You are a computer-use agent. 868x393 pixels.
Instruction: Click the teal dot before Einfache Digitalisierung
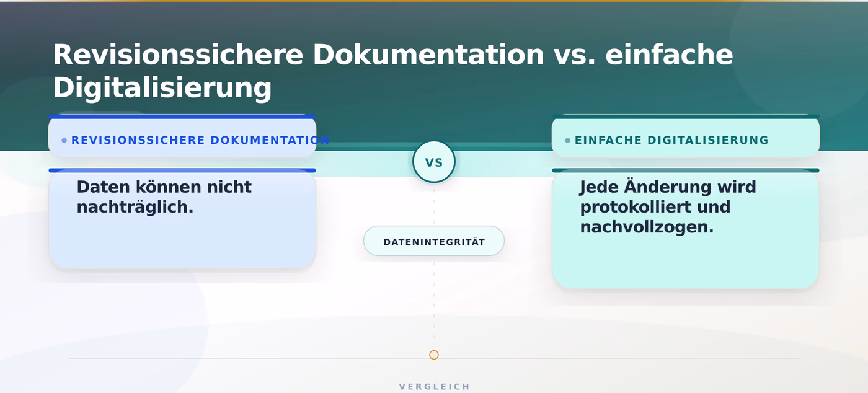tap(568, 141)
